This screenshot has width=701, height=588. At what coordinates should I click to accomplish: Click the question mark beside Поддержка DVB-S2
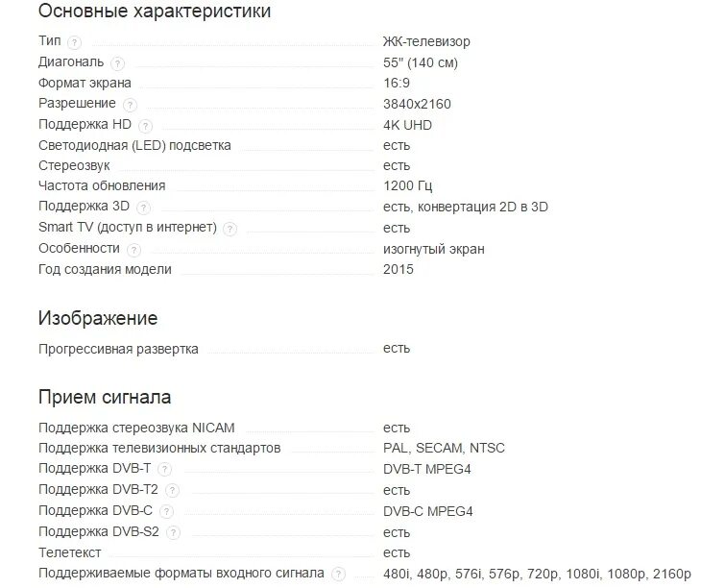(173, 532)
